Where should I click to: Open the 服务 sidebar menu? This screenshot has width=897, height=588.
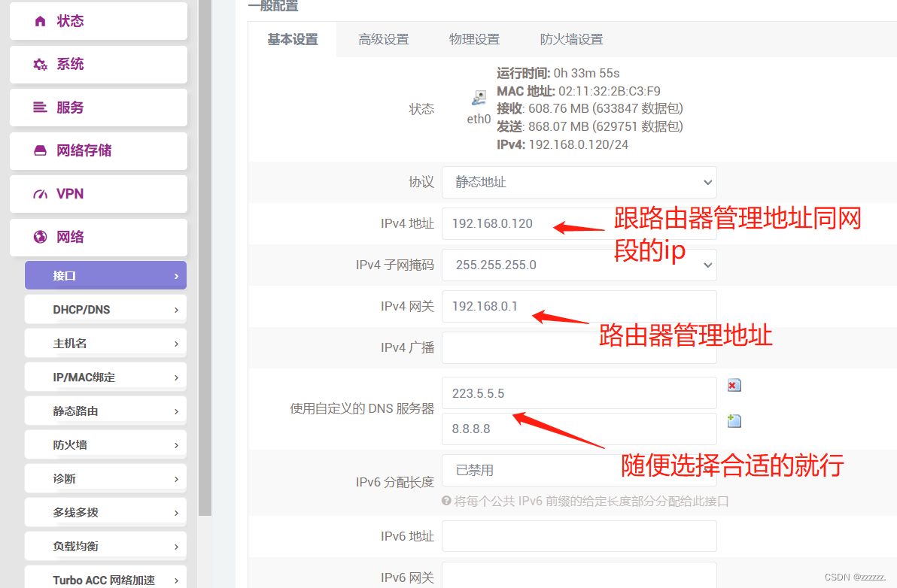(x=99, y=108)
